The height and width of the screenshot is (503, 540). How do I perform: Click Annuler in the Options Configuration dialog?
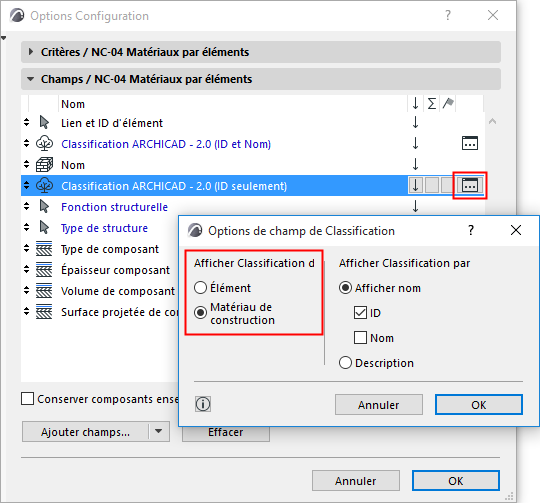[356, 481]
